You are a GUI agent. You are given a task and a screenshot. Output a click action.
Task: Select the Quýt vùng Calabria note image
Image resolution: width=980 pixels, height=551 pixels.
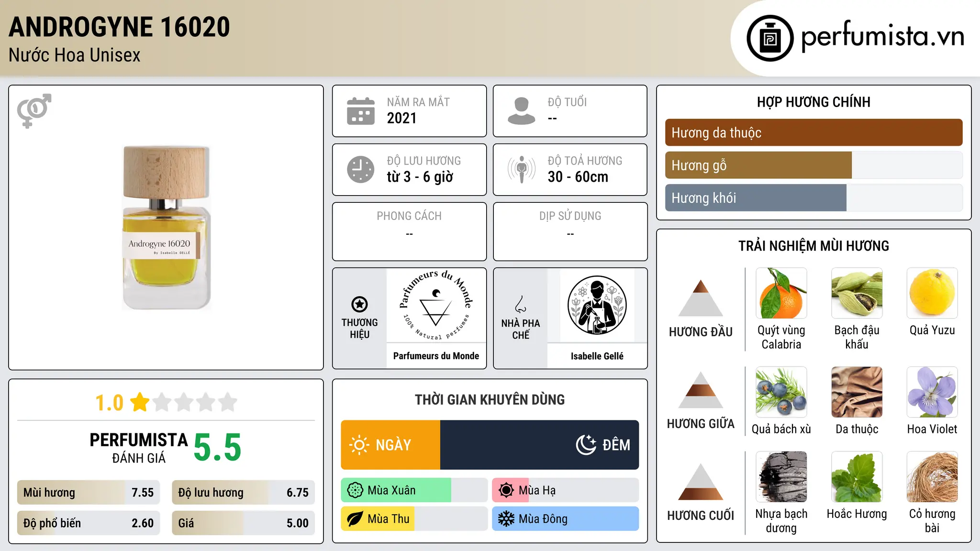click(781, 293)
